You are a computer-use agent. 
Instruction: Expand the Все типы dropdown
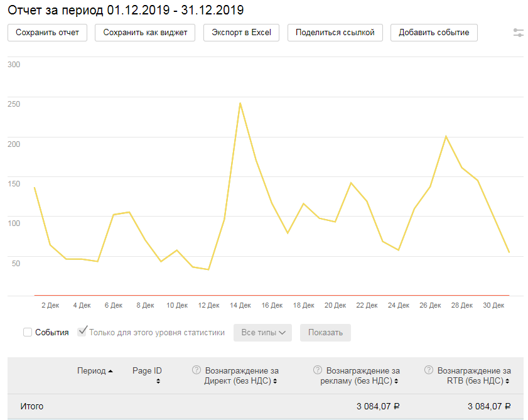(x=262, y=333)
